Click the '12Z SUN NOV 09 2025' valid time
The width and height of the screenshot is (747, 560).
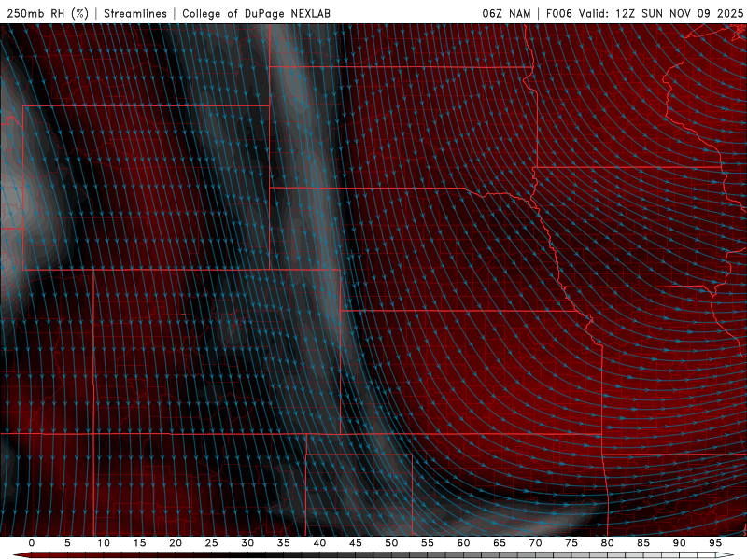pyautogui.click(x=680, y=13)
